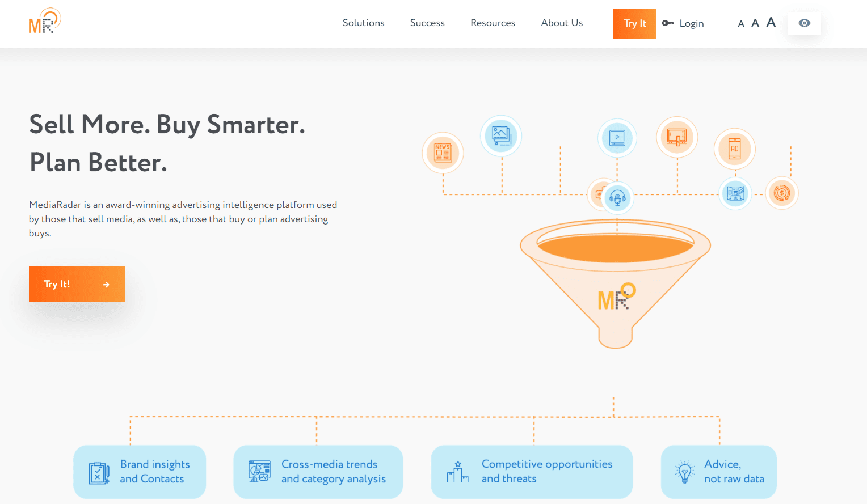Toggle the eye accessibility view button
Screen dimensions: 867x504
[x=804, y=23]
